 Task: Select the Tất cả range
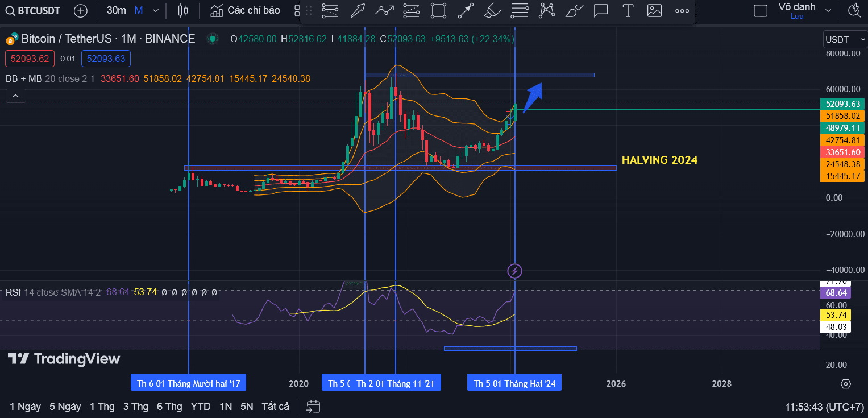(276, 407)
